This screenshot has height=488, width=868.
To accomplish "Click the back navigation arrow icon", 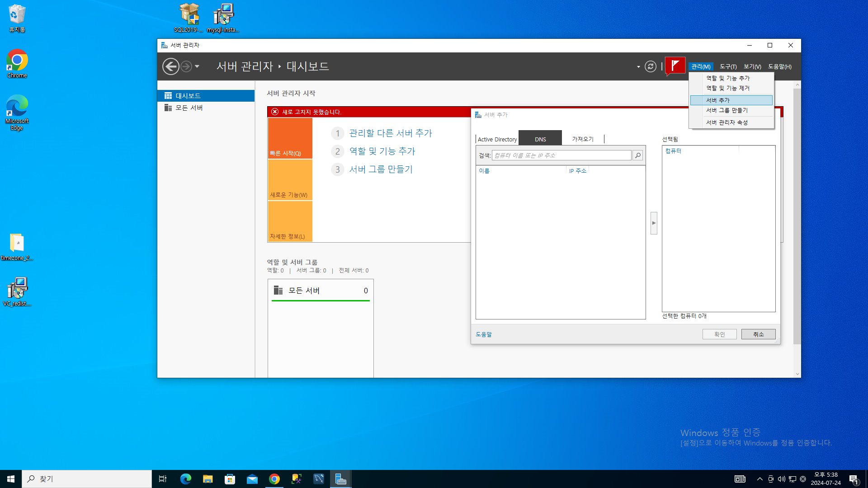I will pyautogui.click(x=170, y=66).
